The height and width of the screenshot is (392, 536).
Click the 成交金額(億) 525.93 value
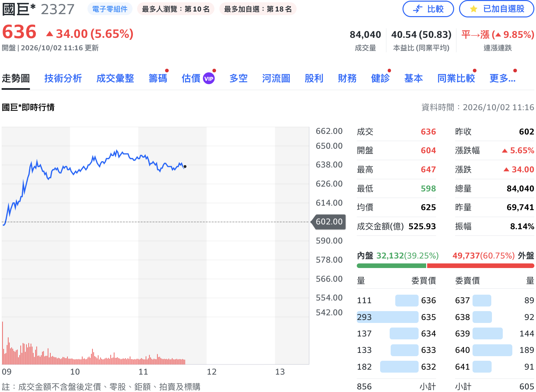(x=422, y=226)
